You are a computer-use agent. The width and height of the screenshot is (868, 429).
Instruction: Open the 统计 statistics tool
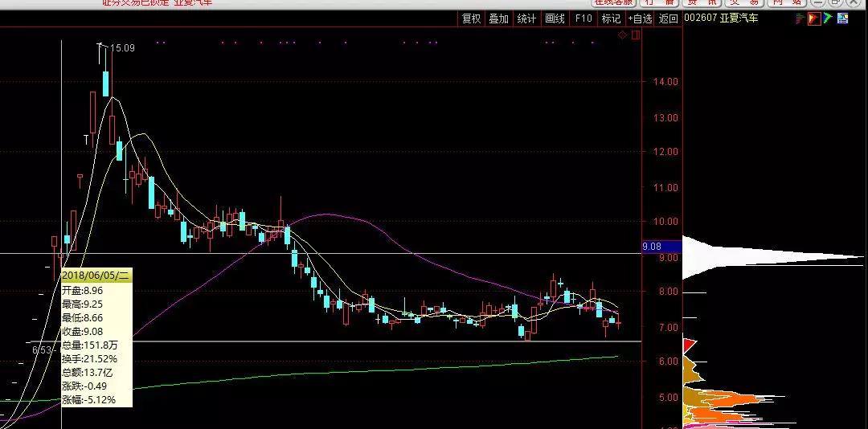click(526, 18)
